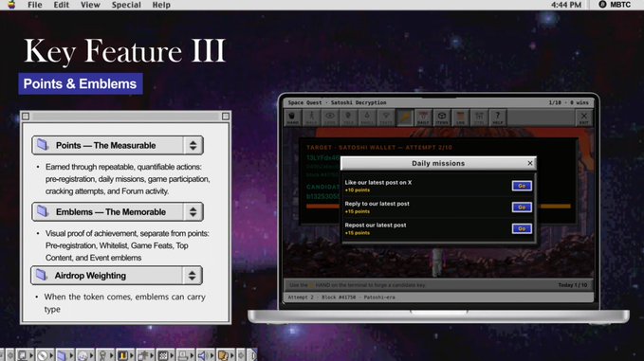Click the checkerboard resolution icon in control strip
Image resolution: width=644 pixels, height=361 pixels.
point(162,355)
